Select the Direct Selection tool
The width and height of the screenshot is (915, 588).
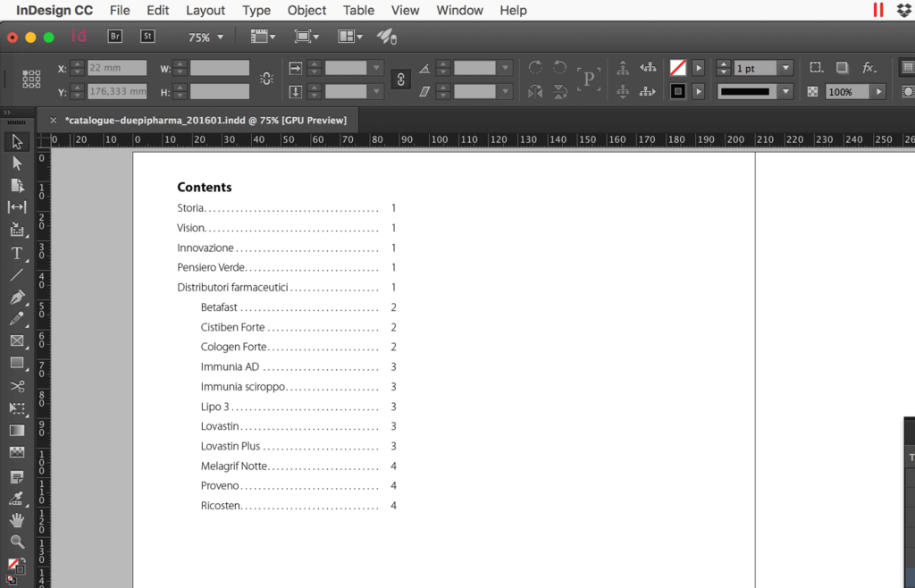17,164
